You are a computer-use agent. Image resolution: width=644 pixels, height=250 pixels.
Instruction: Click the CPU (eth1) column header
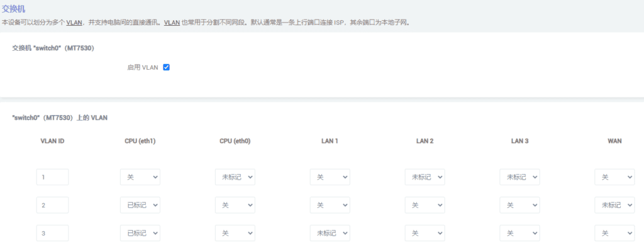(140, 141)
